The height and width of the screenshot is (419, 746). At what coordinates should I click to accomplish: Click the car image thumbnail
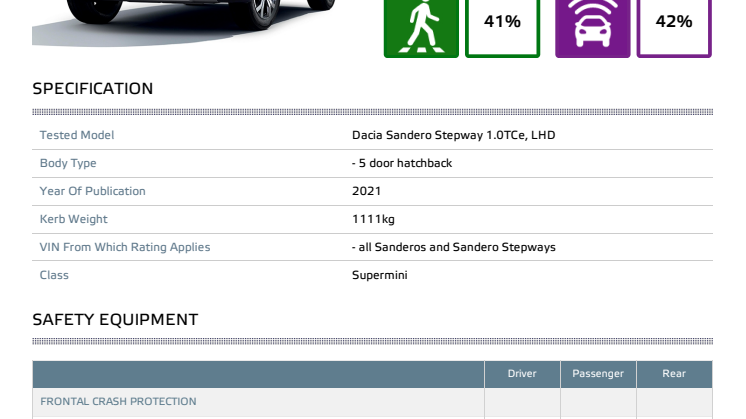pyautogui.click(x=184, y=23)
